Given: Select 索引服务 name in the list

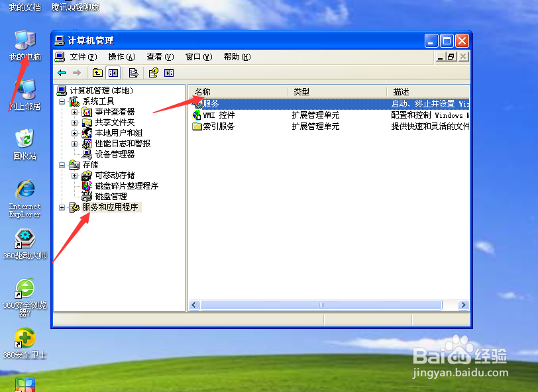Looking at the screenshot, I should 219,126.
